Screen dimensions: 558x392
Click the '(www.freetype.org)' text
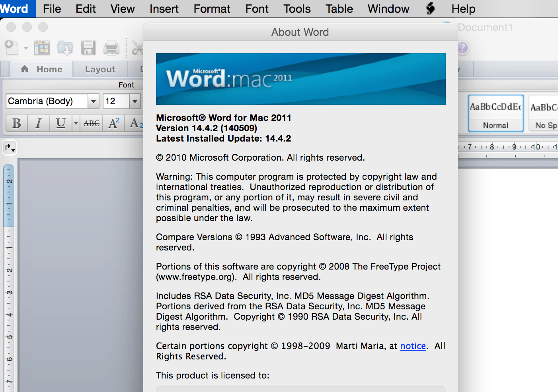pos(196,277)
